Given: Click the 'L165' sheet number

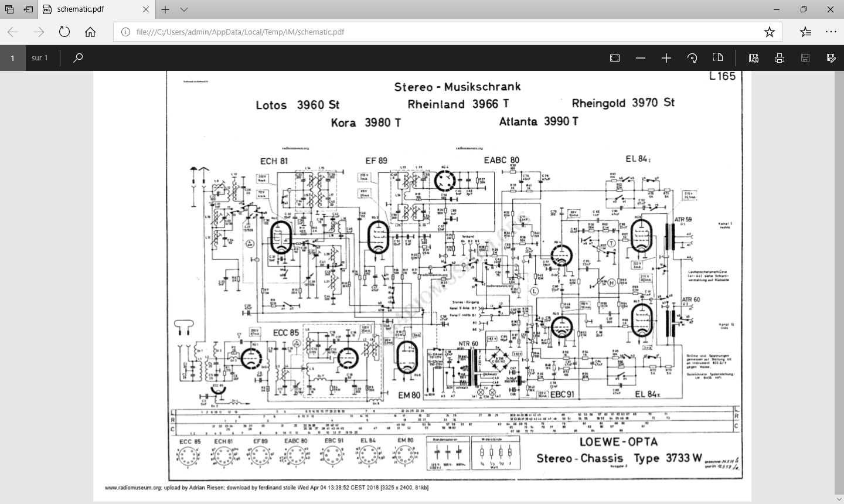Looking at the screenshot, I should pos(722,76).
